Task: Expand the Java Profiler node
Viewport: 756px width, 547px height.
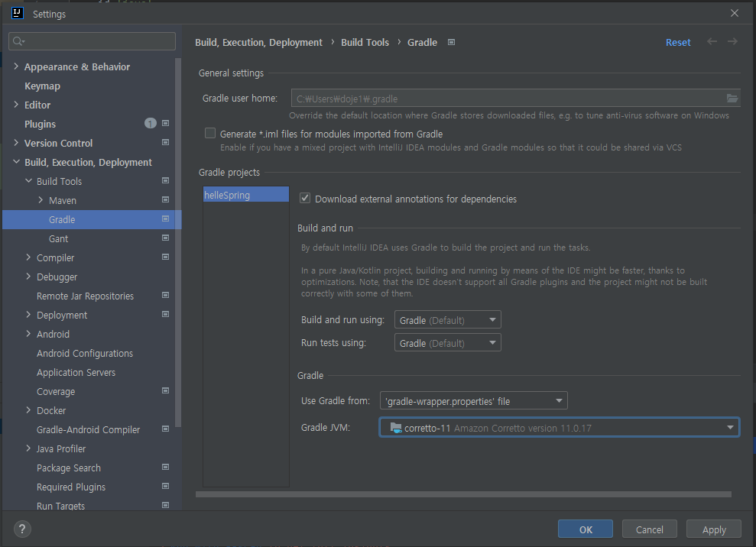Action: pyautogui.click(x=28, y=448)
